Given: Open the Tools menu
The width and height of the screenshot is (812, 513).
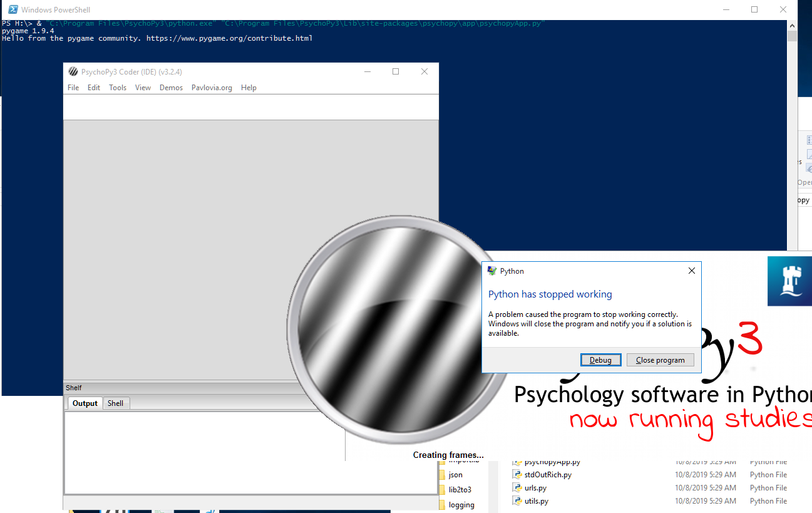Looking at the screenshot, I should coord(118,87).
